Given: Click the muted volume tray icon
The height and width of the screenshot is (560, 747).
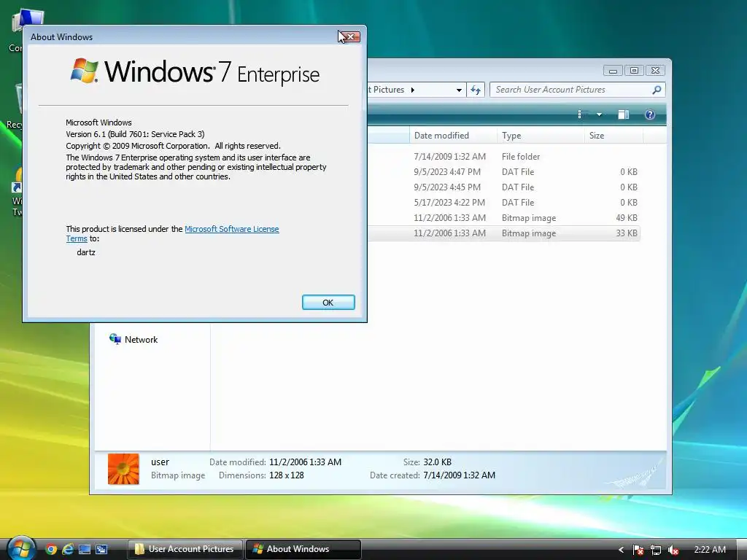Looking at the screenshot, I should point(673,550).
